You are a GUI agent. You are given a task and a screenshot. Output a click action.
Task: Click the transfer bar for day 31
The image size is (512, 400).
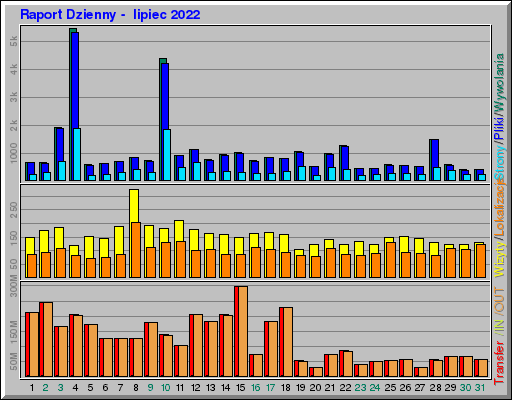coord(481,368)
